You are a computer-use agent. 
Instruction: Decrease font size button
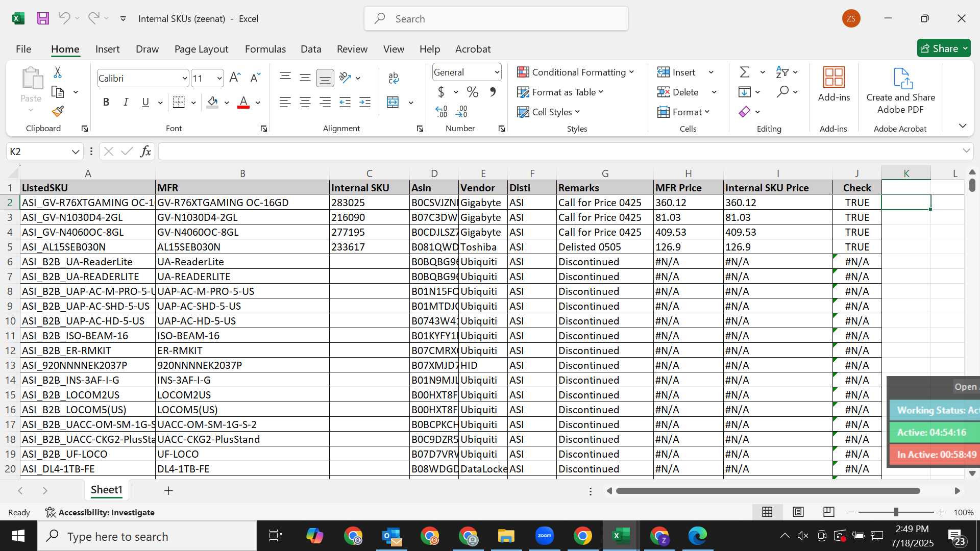[x=255, y=78]
